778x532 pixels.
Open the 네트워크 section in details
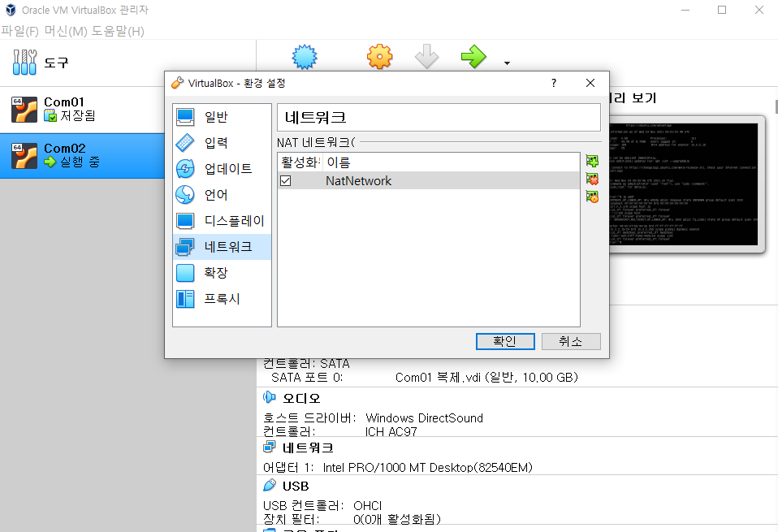(308, 448)
